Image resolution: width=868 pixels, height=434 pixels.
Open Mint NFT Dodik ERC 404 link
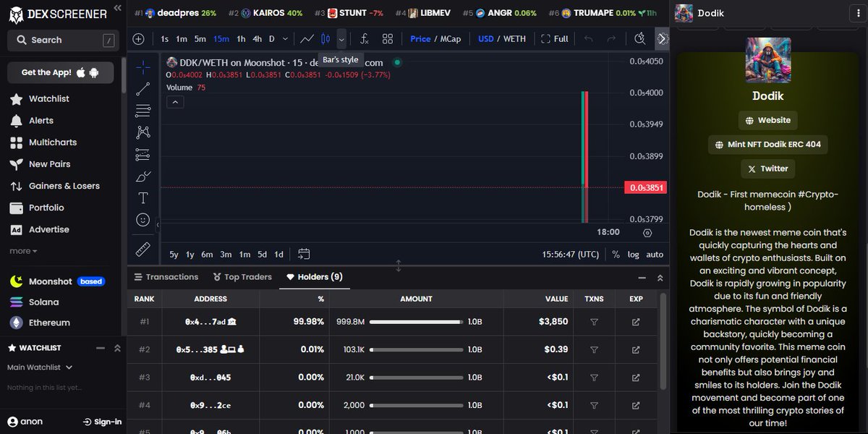pyautogui.click(x=768, y=144)
